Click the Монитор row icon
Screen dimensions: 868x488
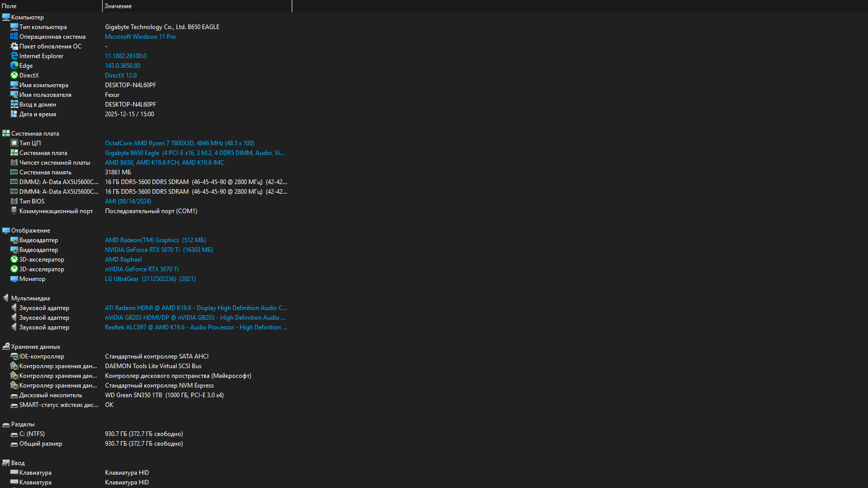(14, 279)
